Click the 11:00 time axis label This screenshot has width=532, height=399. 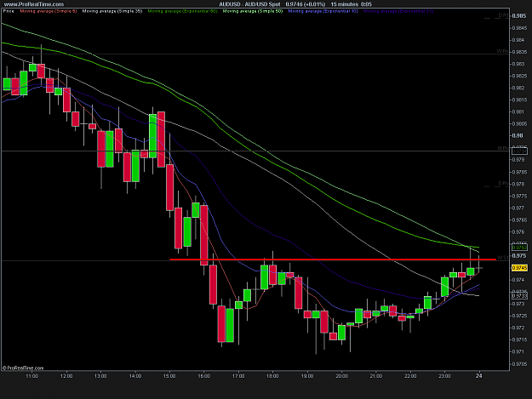click(31, 376)
